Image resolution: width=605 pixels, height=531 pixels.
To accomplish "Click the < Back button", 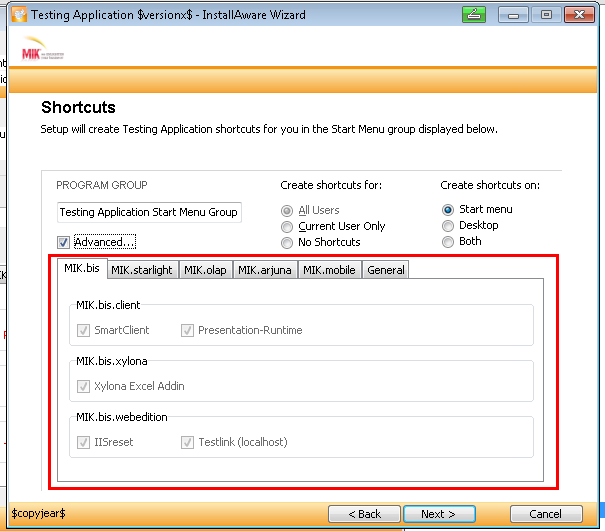I will coord(364,514).
